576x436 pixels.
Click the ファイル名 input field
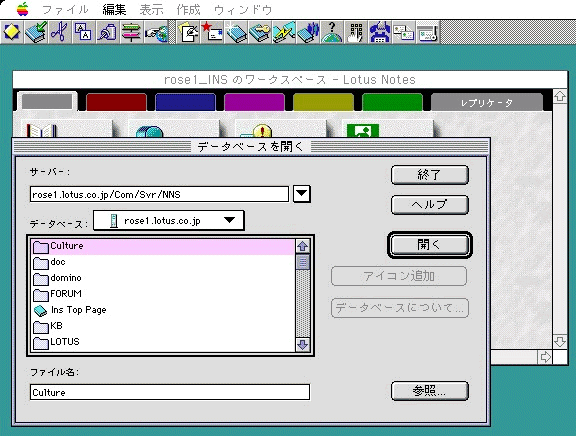pos(170,392)
